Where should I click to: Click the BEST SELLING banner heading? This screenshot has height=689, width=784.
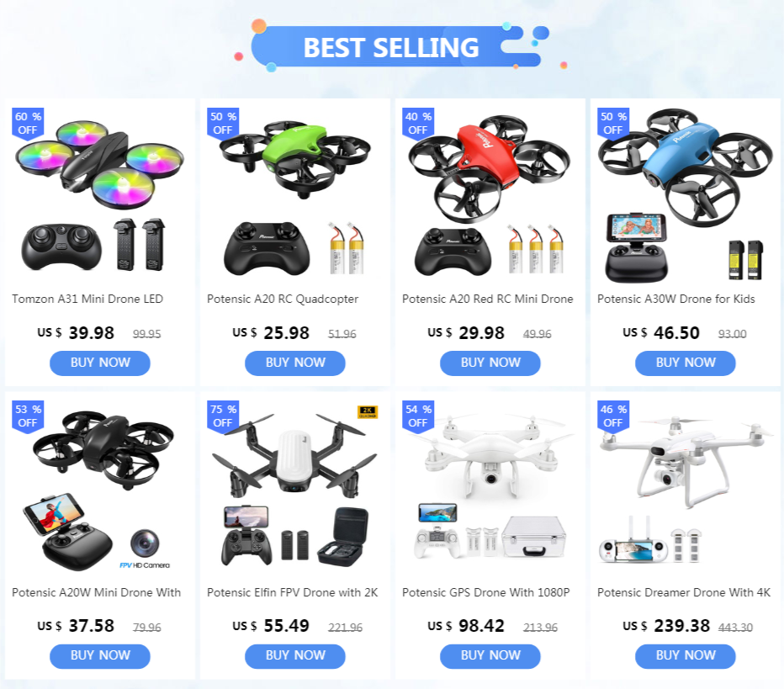pos(391,47)
